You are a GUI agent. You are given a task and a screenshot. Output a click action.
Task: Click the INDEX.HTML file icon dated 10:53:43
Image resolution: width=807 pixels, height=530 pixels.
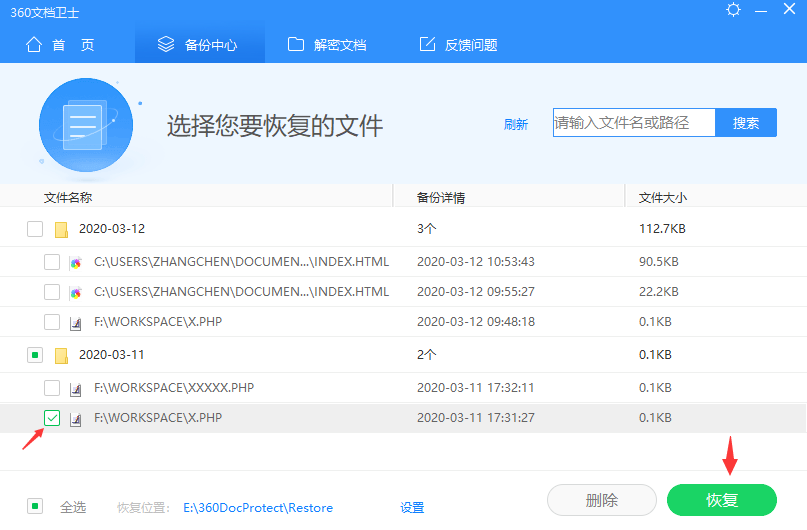76,263
